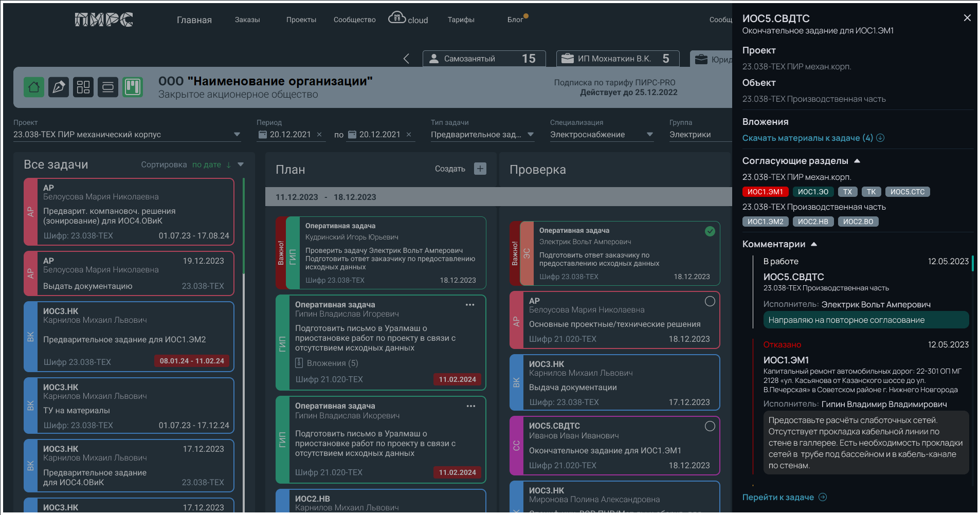Click calendar icon of end date
Viewport: 980px width, 515px height.
(352, 135)
